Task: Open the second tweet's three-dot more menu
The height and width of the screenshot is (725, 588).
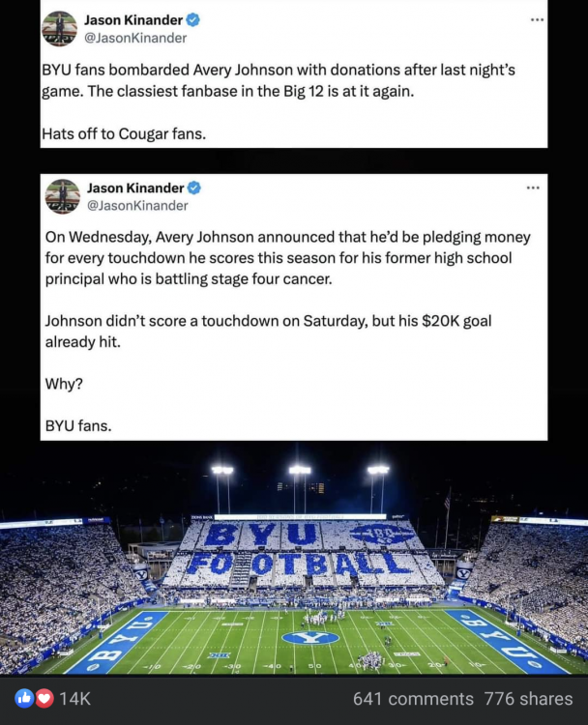Action: coord(533,188)
